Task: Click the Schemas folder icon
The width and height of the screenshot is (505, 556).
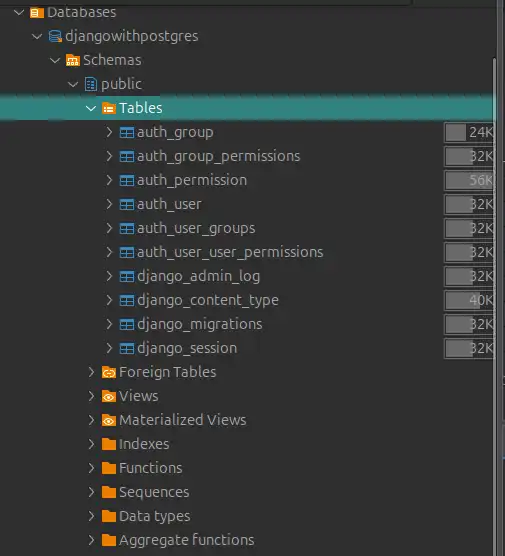Action: point(73,60)
